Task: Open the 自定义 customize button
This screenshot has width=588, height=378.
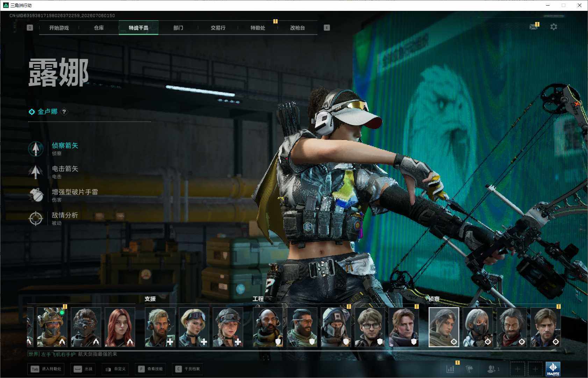Action: tap(115, 369)
